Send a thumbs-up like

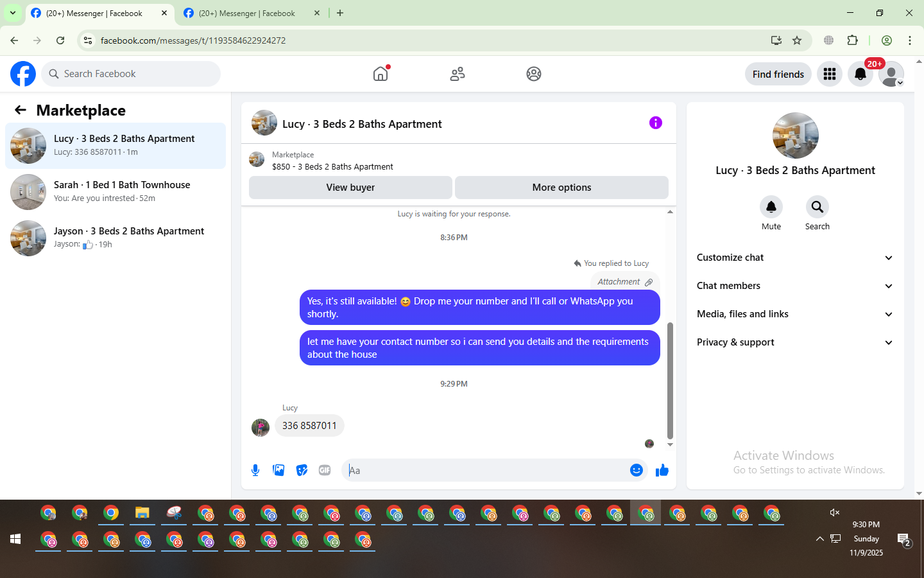[x=662, y=470]
